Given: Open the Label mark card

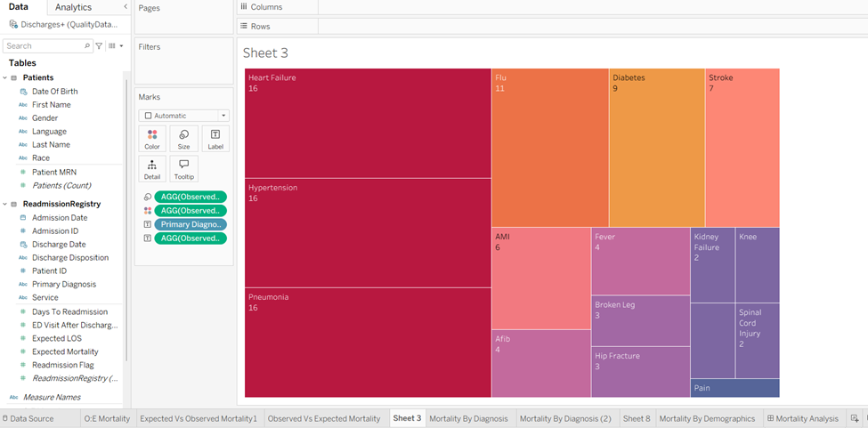Looking at the screenshot, I should (x=215, y=139).
